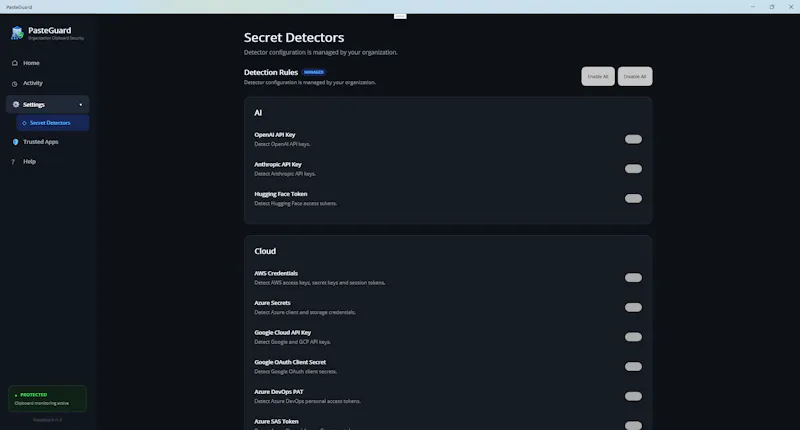800x430 pixels.
Task: Restore down the PasteGuard window
Action: point(772,7)
